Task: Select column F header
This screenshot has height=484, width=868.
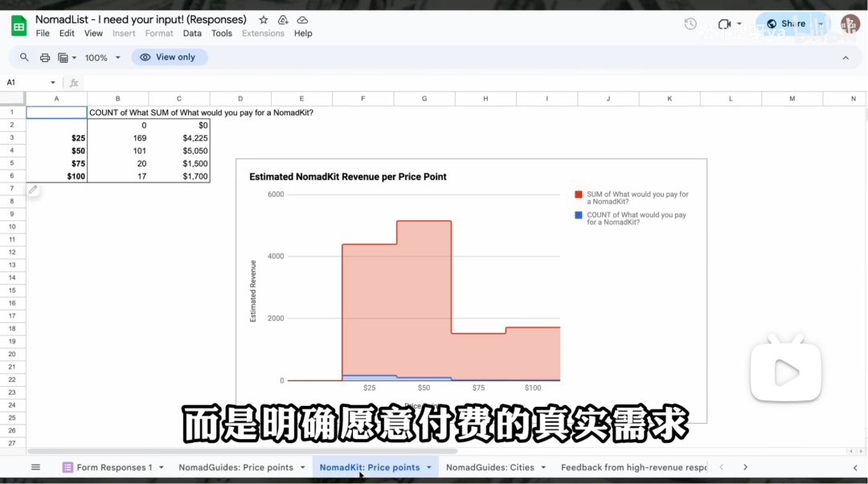Action: 363,99
